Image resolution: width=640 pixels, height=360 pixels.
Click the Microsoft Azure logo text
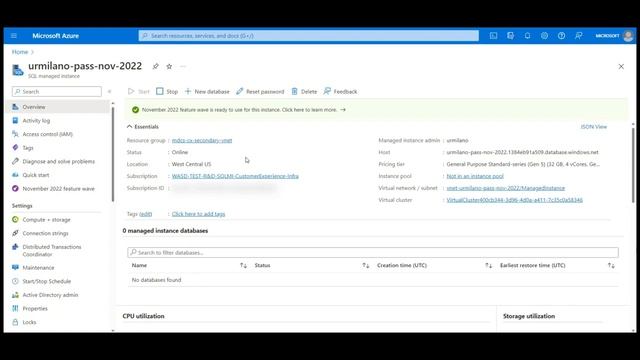[56, 36]
